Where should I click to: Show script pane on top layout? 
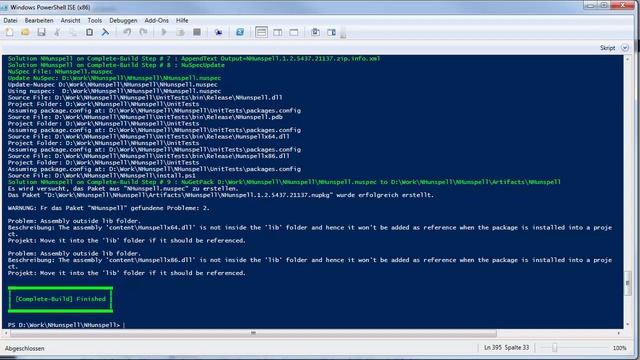click(261, 32)
